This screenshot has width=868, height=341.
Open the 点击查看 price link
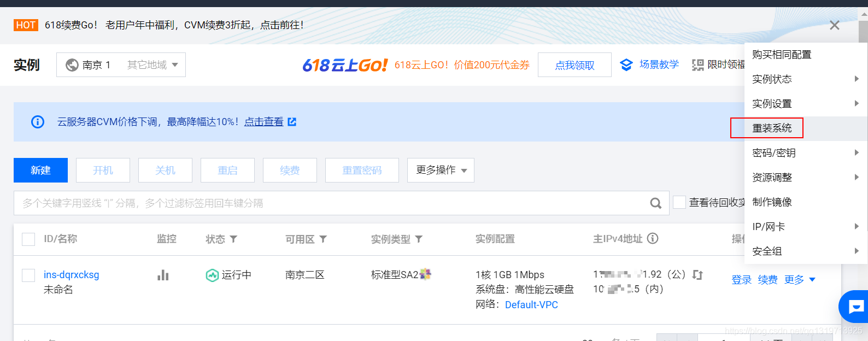[x=264, y=122]
